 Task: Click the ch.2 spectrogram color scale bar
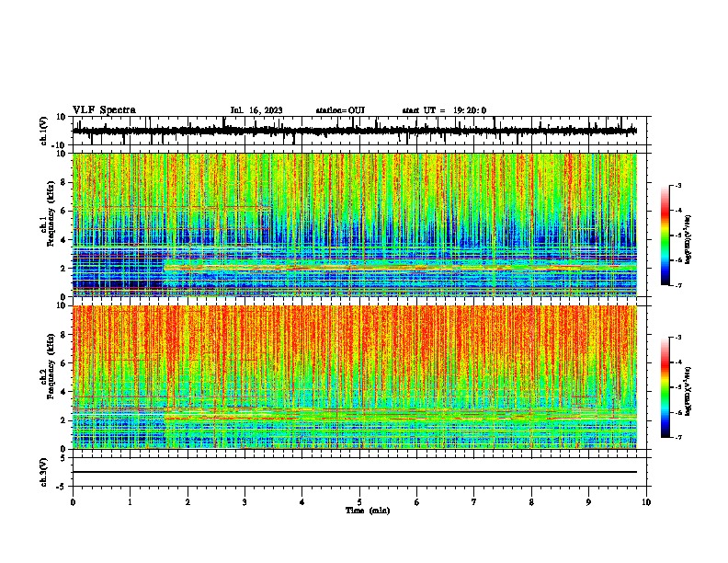[x=665, y=387]
